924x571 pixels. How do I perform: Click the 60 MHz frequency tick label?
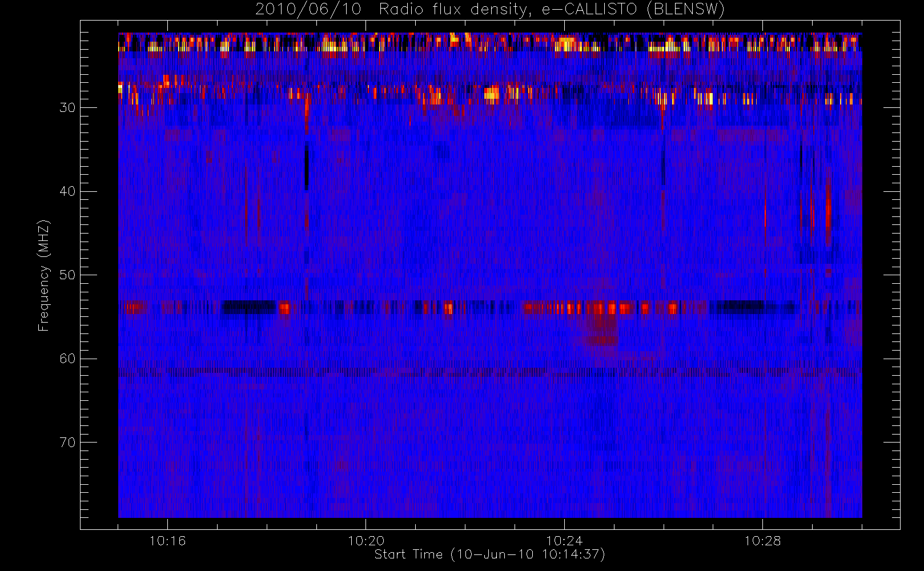67,359
